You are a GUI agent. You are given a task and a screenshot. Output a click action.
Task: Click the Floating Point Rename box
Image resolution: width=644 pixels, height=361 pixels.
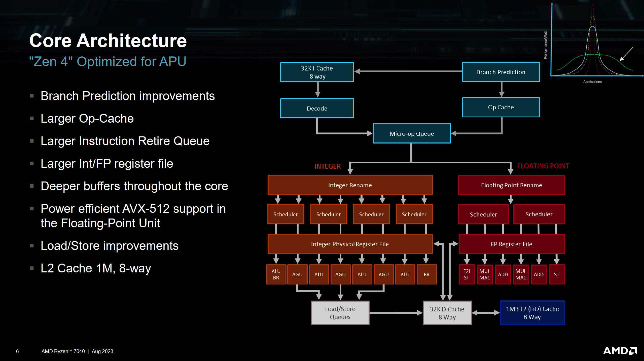click(x=512, y=185)
